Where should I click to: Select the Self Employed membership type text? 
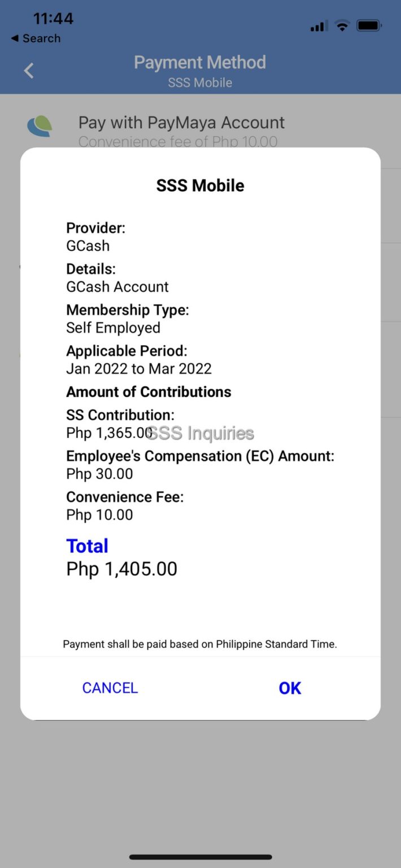pyautogui.click(x=114, y=328)
